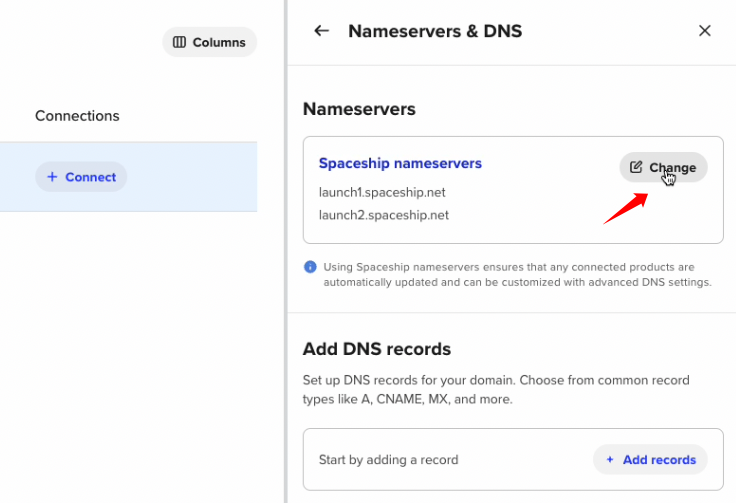Click the Nameservers & DNS panel title

click(435, 31)
